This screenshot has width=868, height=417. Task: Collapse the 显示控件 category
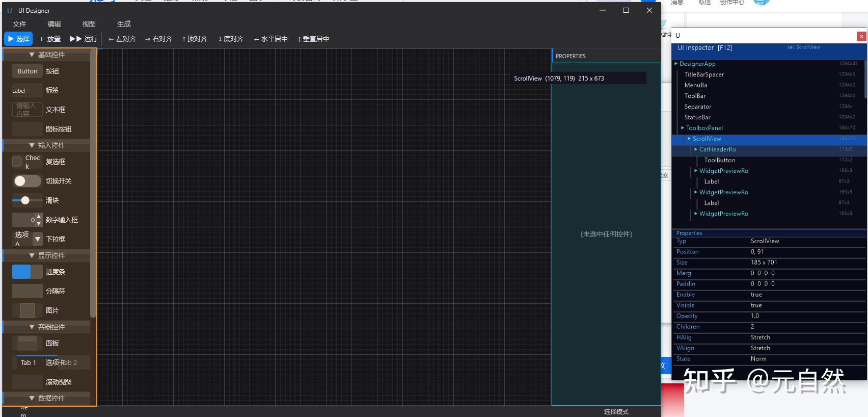pyautogui.click(x=47, y=255)
